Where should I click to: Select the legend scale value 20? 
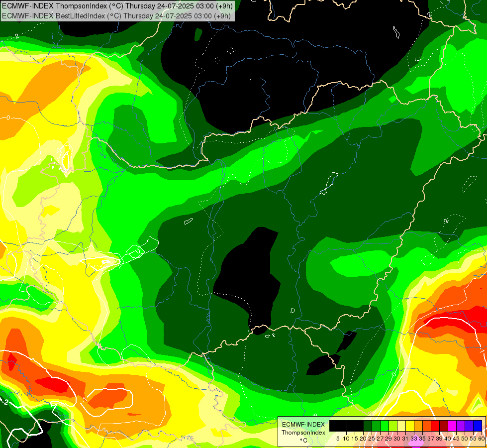tap(363, 439)
